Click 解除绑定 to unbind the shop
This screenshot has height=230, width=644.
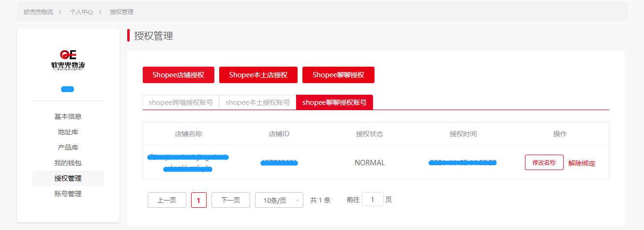pyautogui.click(x=582, y=163)
